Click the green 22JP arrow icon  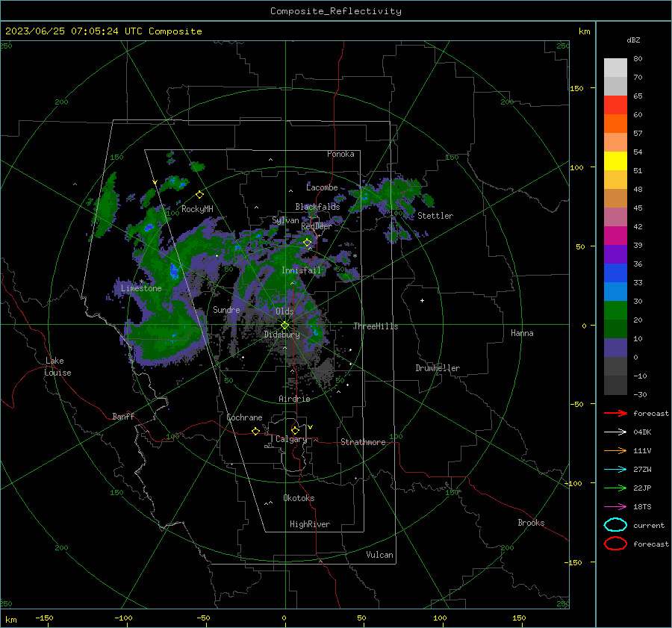tap(615, 488)
